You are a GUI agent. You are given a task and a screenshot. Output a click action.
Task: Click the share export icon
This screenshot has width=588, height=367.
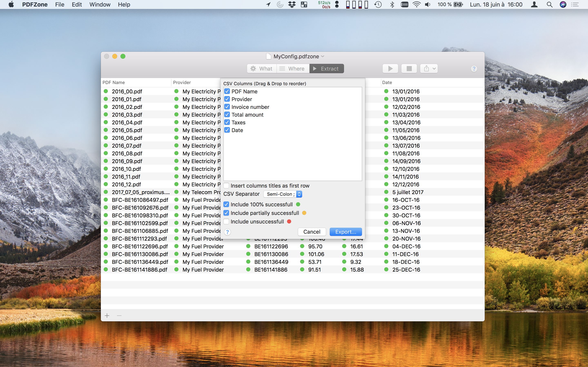427,69
